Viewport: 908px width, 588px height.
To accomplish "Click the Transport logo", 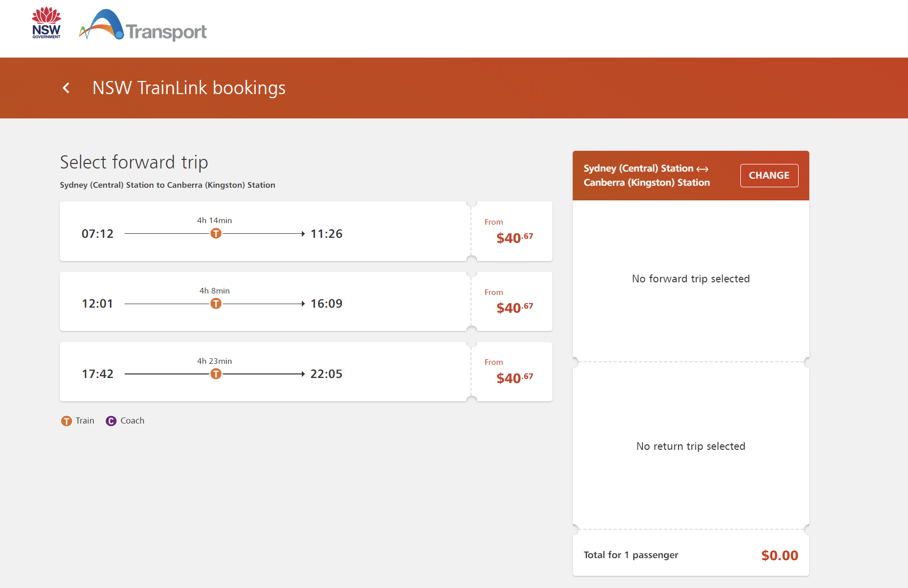I will (143, 25).
